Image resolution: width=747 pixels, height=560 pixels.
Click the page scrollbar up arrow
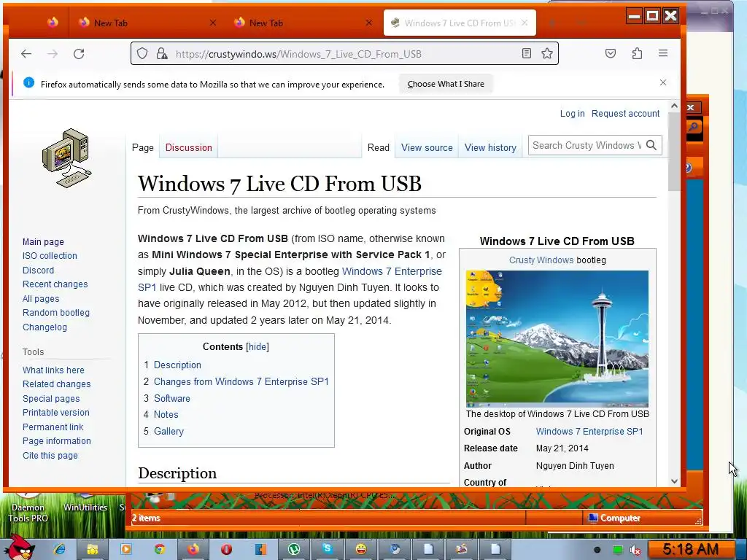tap(674, 106)
